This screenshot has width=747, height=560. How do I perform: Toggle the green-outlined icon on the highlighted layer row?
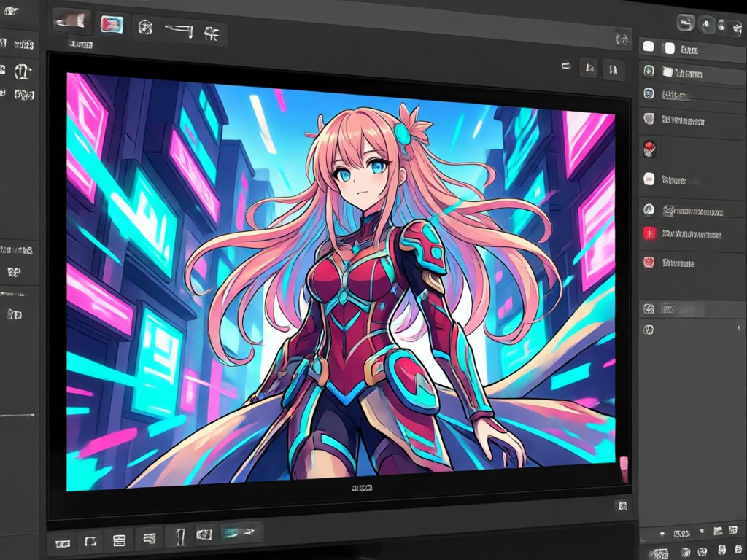[x=649, y=71]
